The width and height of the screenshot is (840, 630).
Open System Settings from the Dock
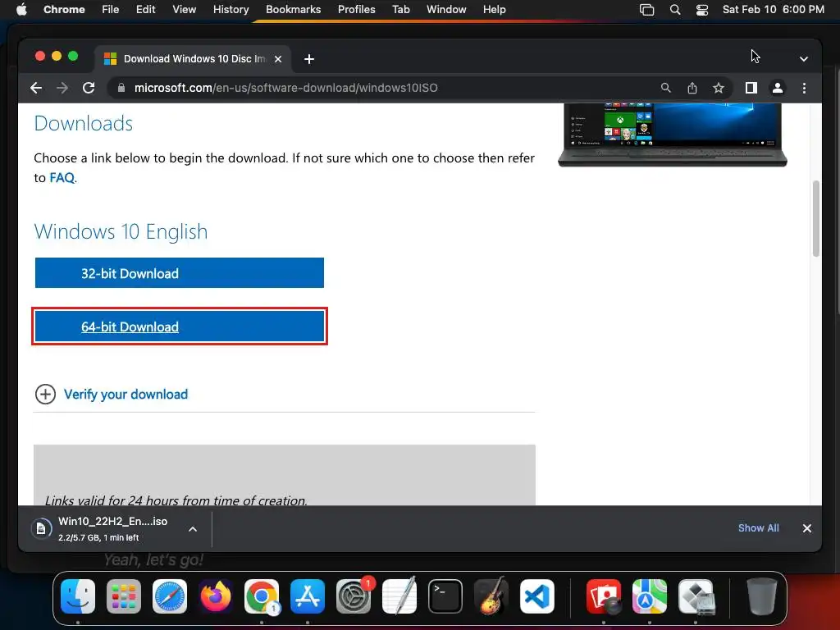[x=354, y=596]
